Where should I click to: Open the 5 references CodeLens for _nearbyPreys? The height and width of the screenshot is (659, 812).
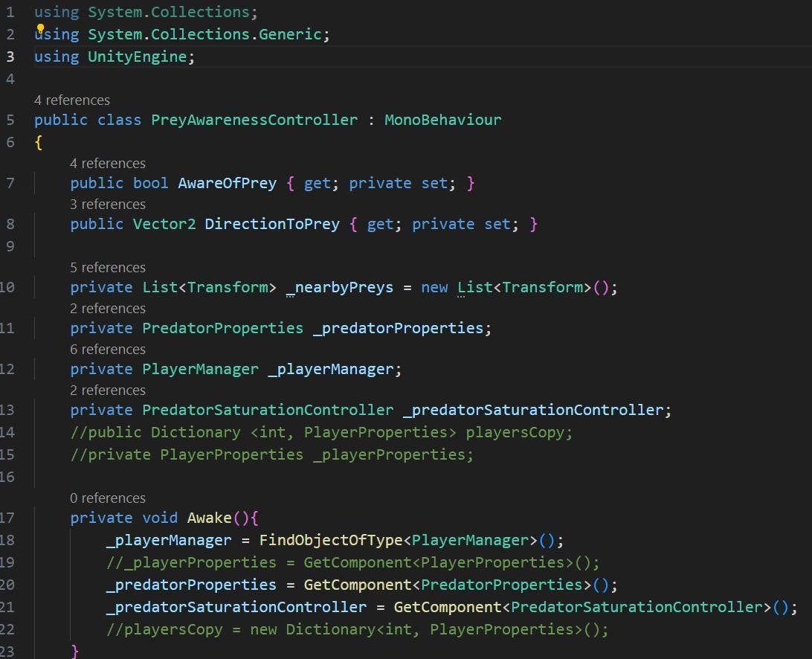[x=108, y=267]
